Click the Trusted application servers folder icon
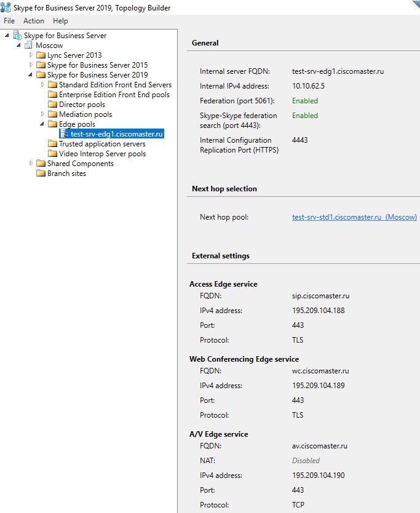The width and height of the screenshot is (420, 513). pos(52,143)
